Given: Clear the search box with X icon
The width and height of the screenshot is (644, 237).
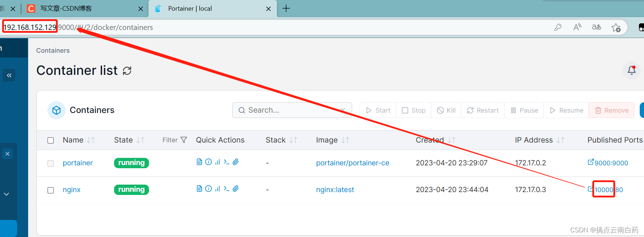Looking at the screenshot, I should 342,110.
